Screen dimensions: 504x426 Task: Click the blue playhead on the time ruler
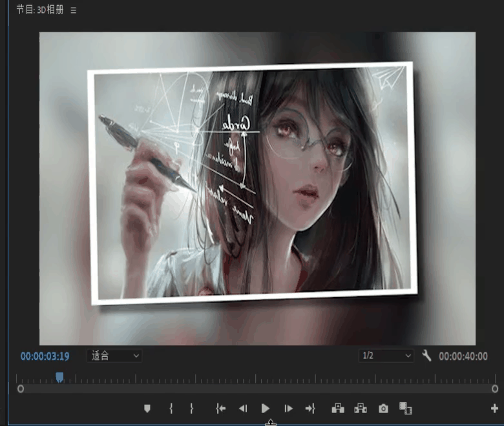coord(59,377)
